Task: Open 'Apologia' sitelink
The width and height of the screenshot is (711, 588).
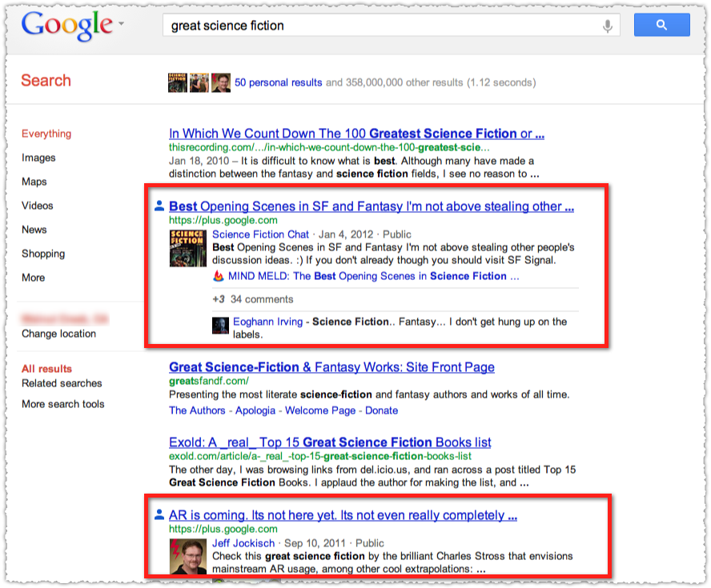Action: point(255,410)
